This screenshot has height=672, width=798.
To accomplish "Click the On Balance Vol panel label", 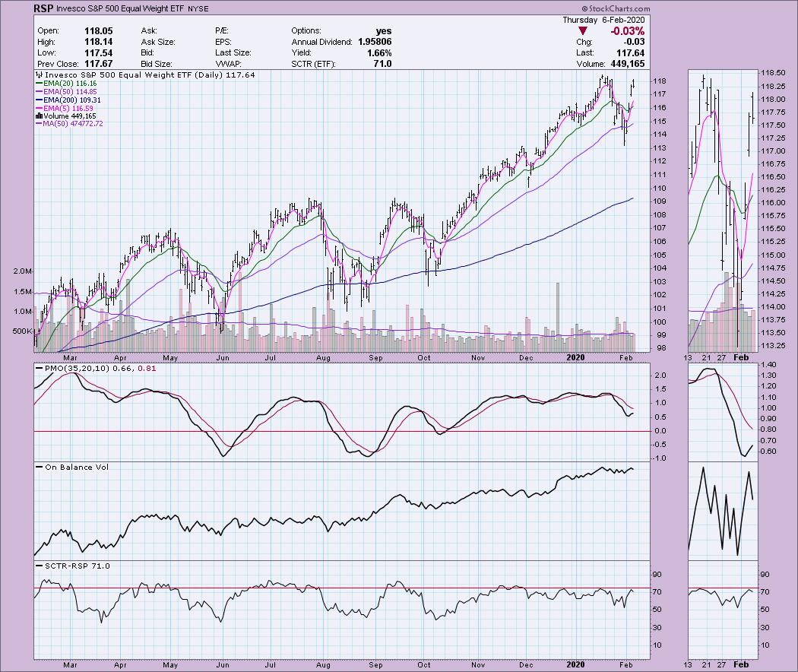I will tap(76, 467).
